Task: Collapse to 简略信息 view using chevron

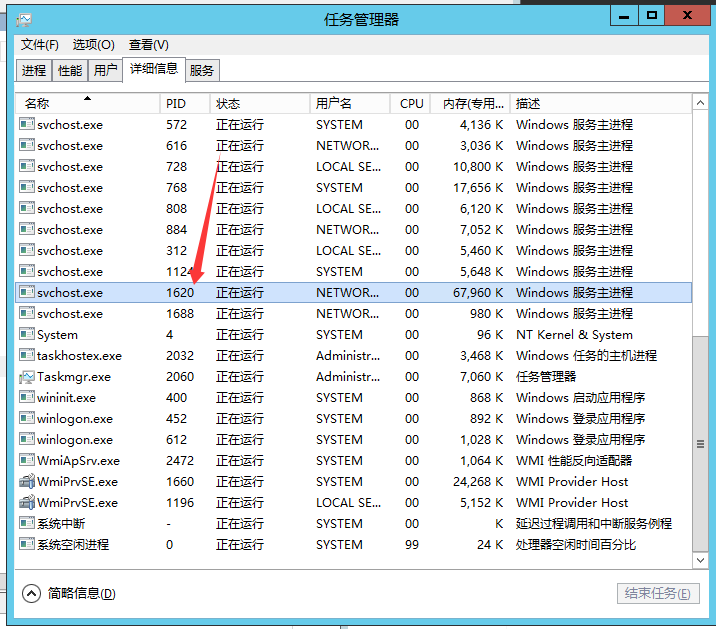Action: [31, 593]
